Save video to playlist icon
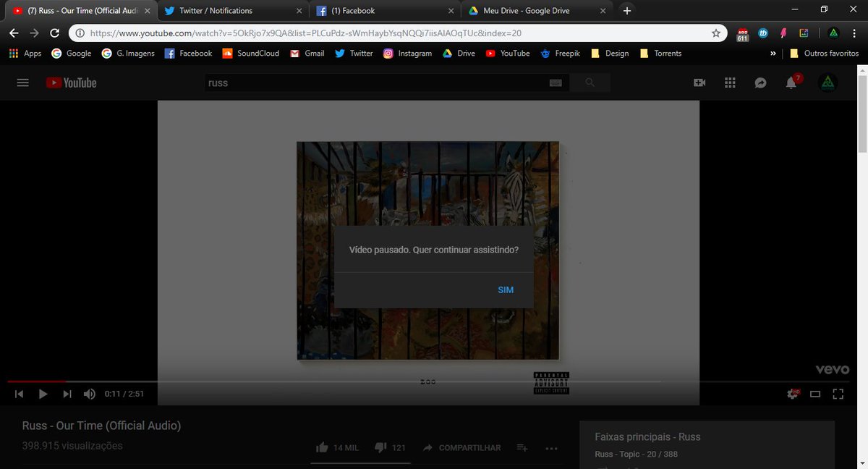 [522, 448]
